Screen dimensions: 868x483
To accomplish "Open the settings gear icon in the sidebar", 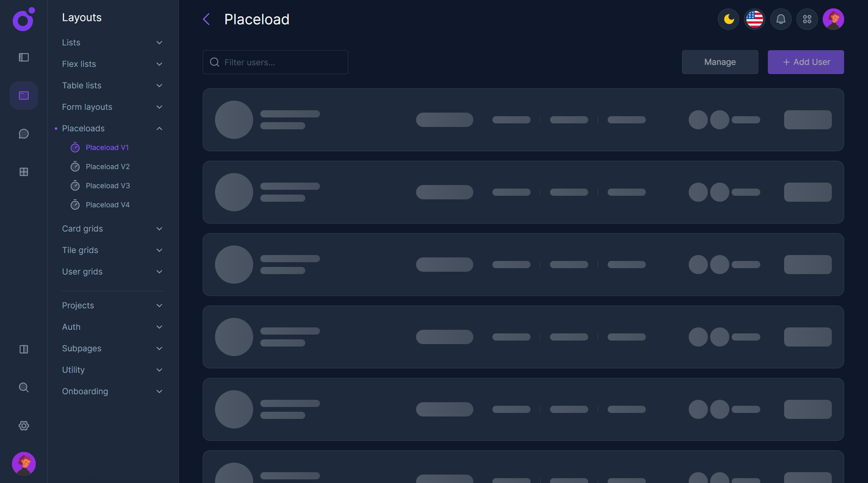I will (24, 426).
